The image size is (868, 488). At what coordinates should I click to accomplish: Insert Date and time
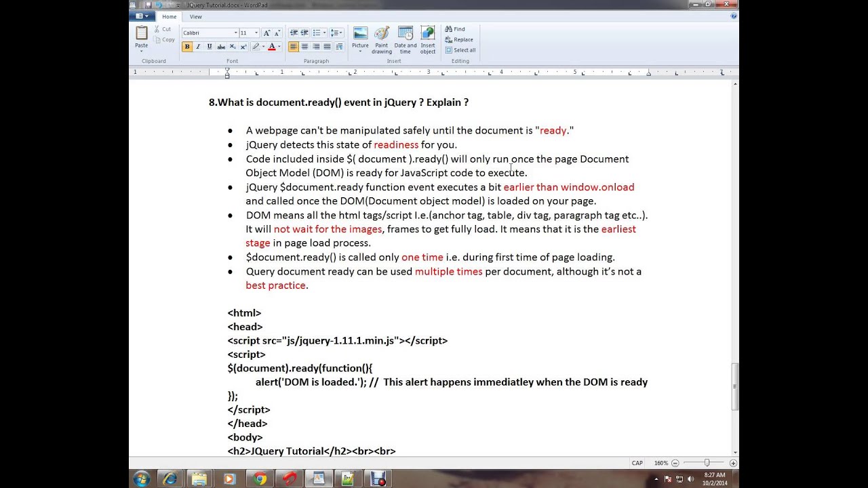click(406, 39)
